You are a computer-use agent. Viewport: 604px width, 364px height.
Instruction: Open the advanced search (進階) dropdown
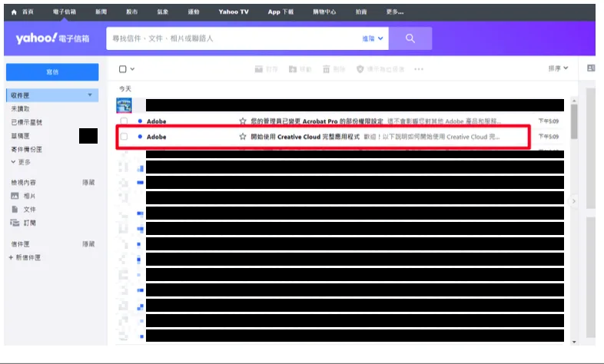tap(373, 38)
